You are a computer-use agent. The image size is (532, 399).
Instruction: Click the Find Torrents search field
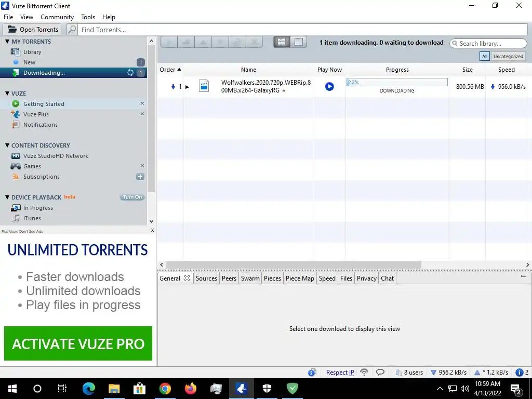coord(302,30)
